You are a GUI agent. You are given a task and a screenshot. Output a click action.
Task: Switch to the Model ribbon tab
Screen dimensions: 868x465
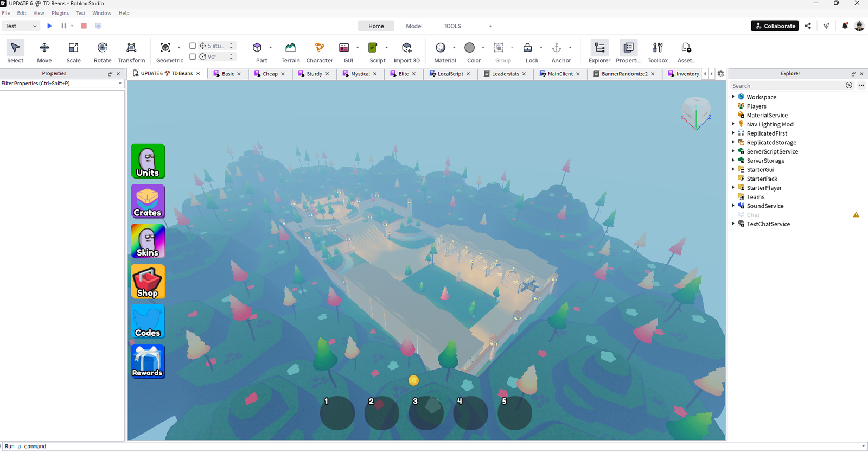click(414, 26)
